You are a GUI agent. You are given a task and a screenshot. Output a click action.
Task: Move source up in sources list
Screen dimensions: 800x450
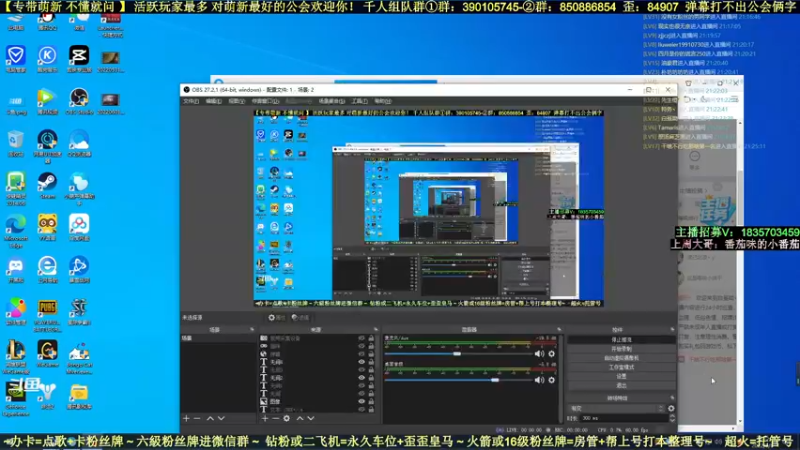300,418
